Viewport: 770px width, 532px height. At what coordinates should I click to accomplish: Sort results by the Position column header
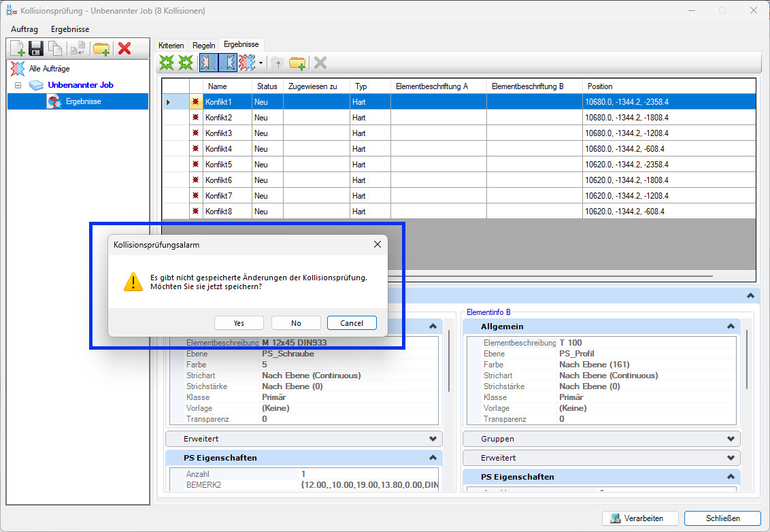click(x=669, y=86)
